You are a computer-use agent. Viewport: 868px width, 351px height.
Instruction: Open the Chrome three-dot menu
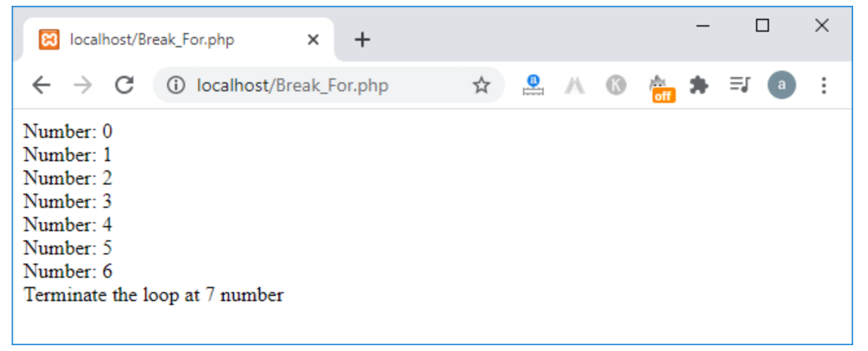pyautogui.click(x=823, y=85)
